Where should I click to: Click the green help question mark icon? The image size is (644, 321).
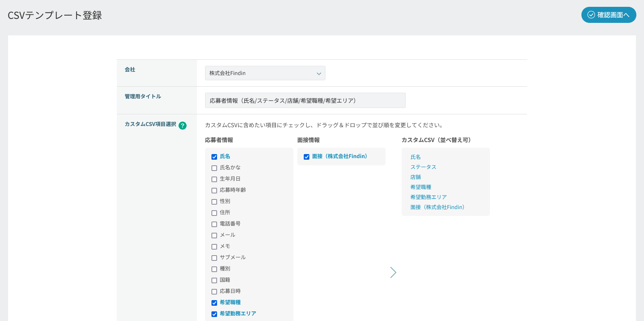pos(183,126)
